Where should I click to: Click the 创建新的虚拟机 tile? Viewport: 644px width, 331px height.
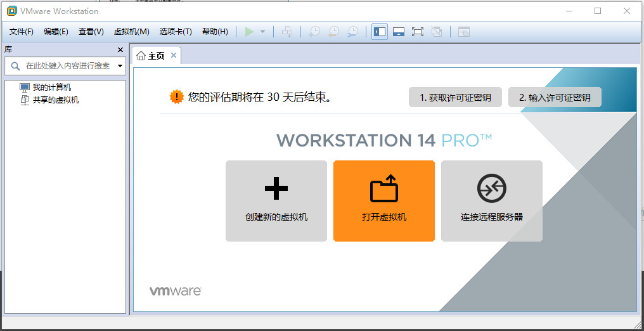(276, 201)
